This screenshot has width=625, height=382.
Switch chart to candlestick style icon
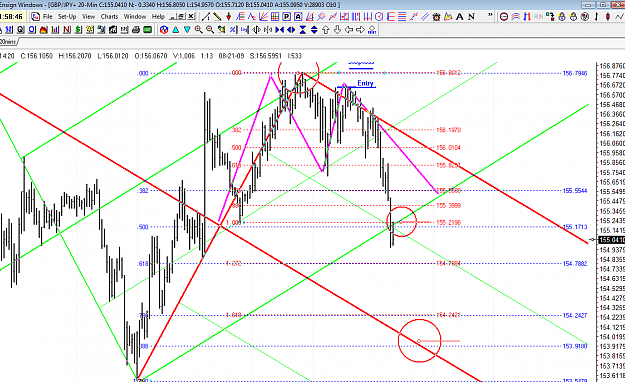pos(608,17)
